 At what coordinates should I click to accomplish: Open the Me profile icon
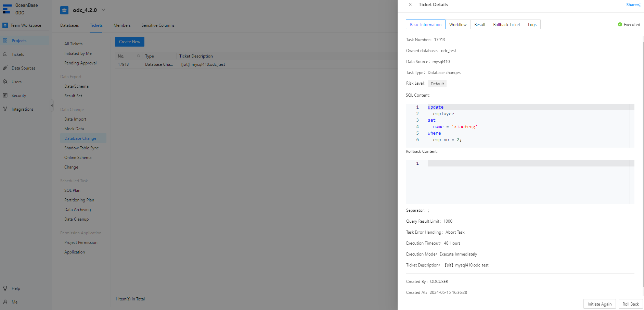5,302
